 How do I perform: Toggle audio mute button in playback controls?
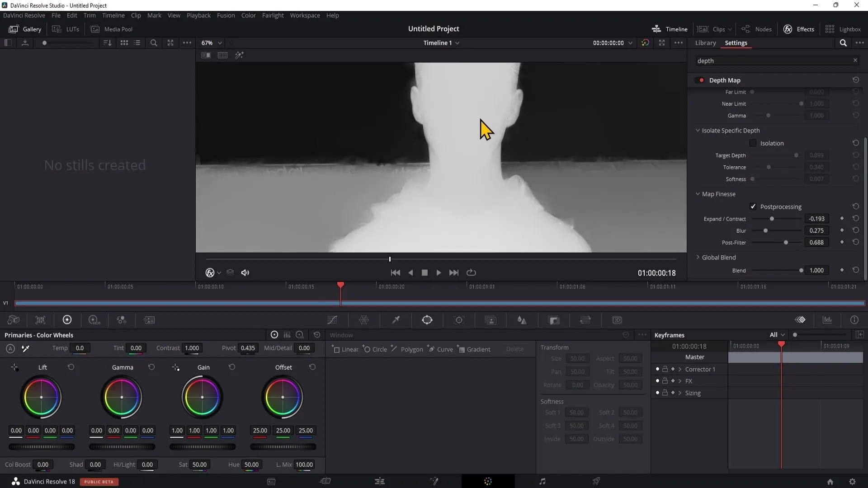[245, 272]
